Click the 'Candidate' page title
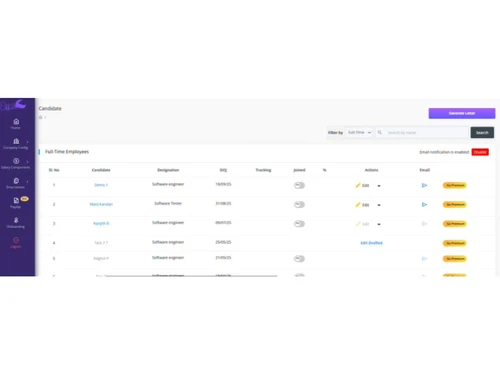This screenshot has width=500, height=375. (50, 108)
